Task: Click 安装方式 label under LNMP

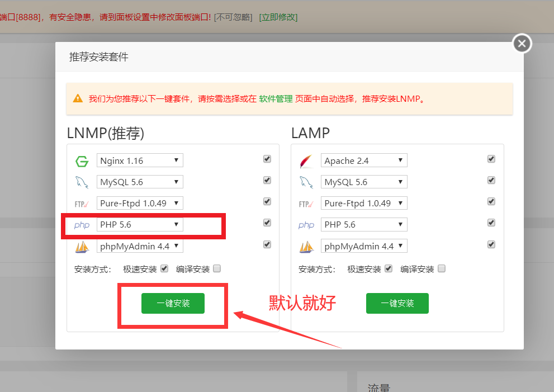Action: [x=93, y=270]
